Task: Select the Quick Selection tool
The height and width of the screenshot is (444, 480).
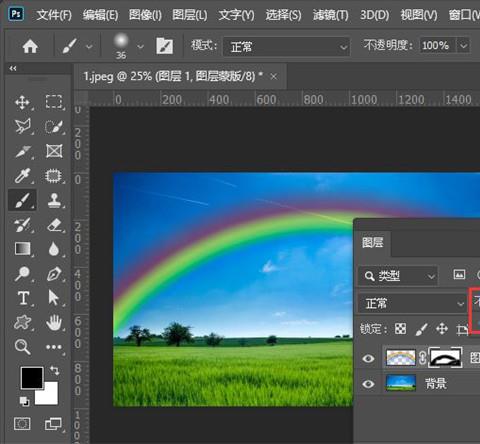Action: click(x=54, y=127)
